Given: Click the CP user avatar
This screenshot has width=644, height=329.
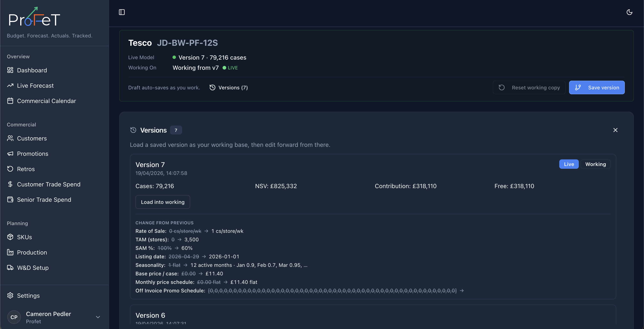Looking at the screenshot, I should click(x=14, y=317).
